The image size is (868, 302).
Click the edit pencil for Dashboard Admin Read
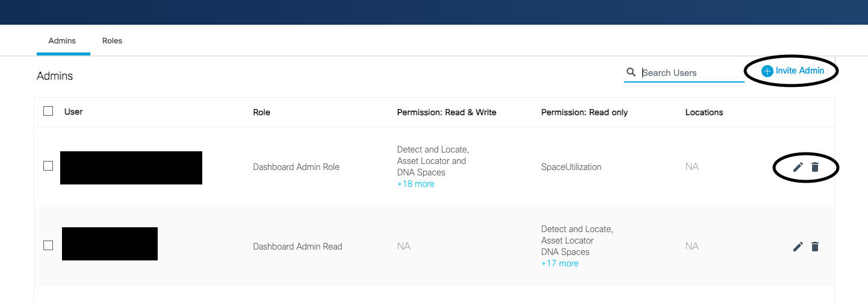[x=798, y=246]
